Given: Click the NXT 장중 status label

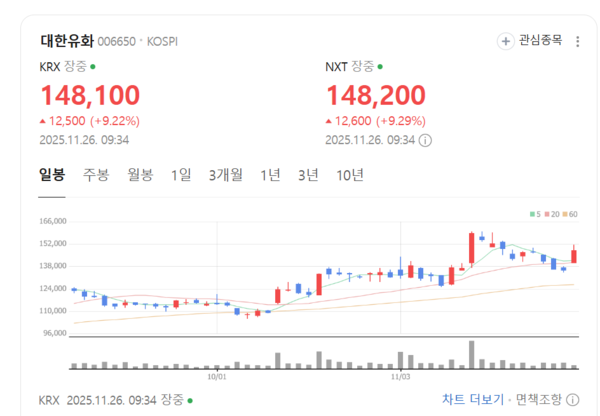Looking at the screenshot, I should (354, 67).
